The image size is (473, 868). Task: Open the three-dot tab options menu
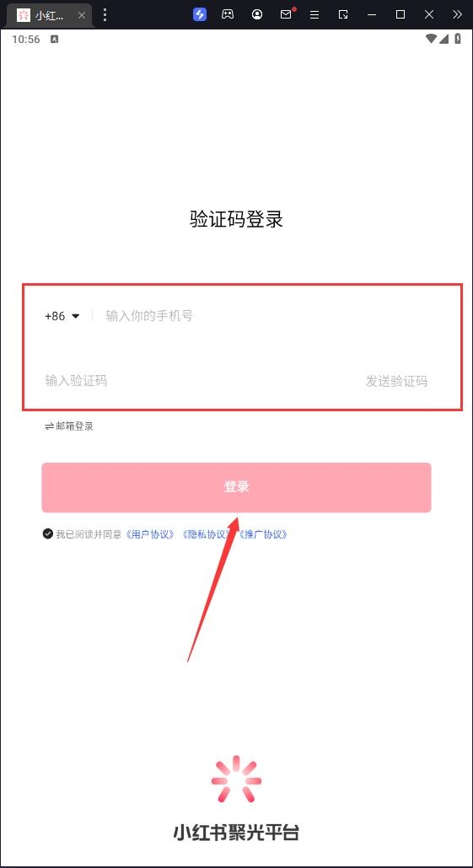tap(105, 15)
